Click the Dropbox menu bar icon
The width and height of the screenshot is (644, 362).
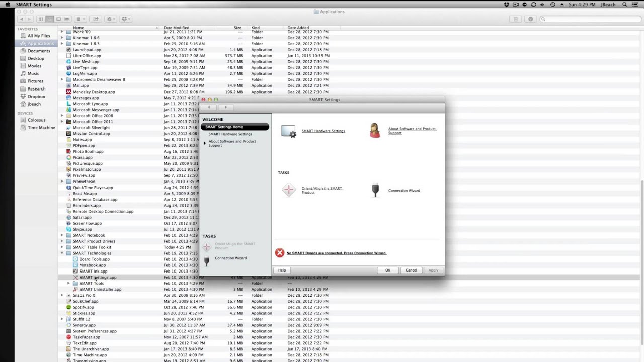pos(507,5)
